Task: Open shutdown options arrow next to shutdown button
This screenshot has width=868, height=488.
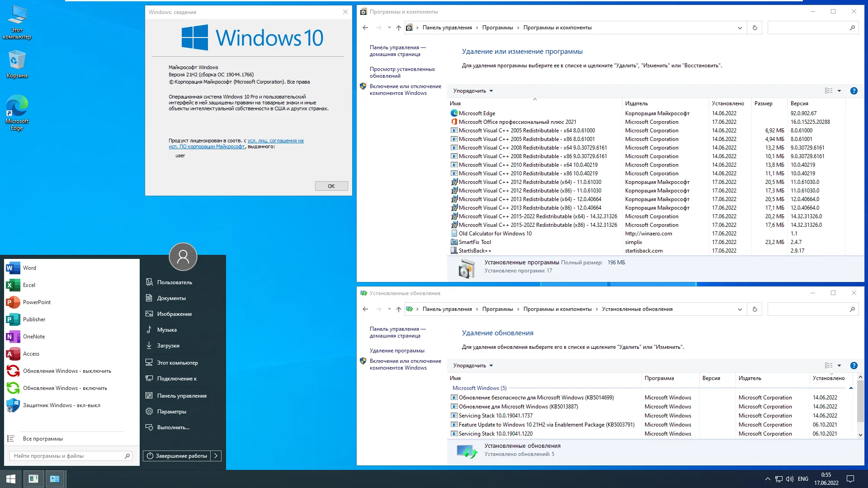Action: 216,456
